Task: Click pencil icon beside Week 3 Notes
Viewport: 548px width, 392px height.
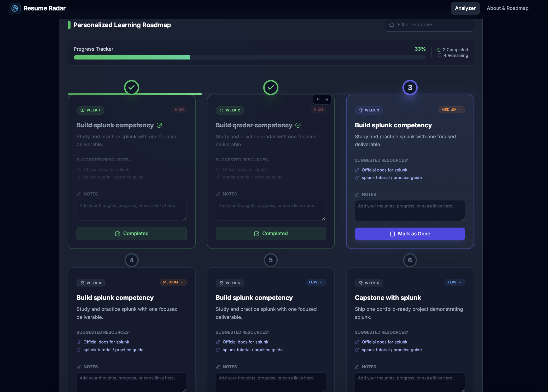Action: pyautogui.click(x=357, y=195)
